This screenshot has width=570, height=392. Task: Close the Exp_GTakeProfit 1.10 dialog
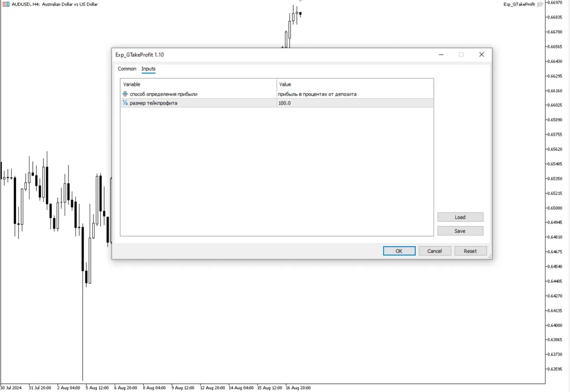(481, 55)
